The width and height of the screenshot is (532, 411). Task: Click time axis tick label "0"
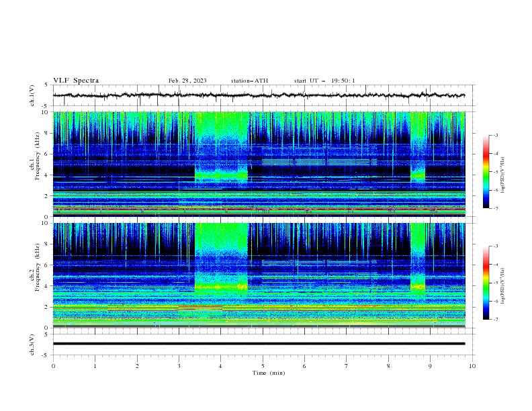[x=53, y=366]
